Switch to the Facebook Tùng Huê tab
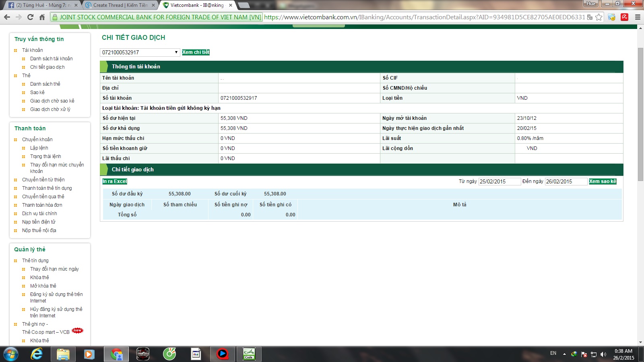Image resolution: width=644 pixels, height=362 pixels. click(42, 5)
